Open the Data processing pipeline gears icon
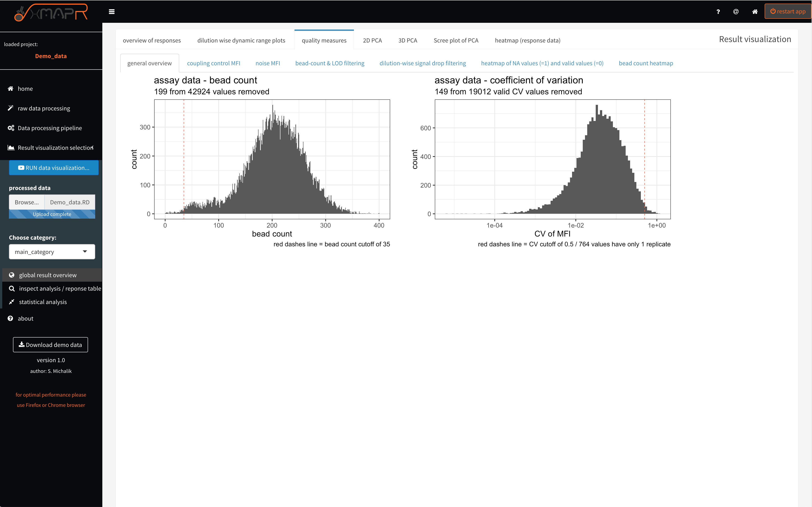Screen dimensions: 812x507 11,128
